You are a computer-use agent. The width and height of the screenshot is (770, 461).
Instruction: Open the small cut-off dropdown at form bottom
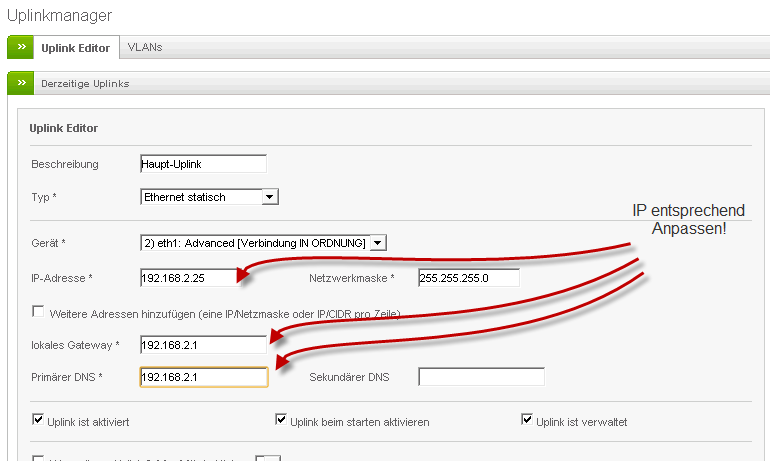(267, 458)
